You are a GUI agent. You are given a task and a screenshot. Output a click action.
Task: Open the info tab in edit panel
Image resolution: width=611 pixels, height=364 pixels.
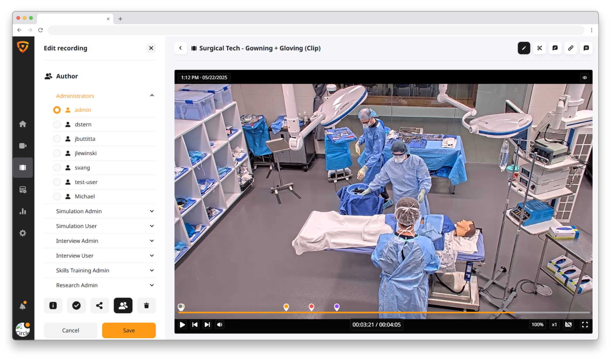click(x=53, y=305)
